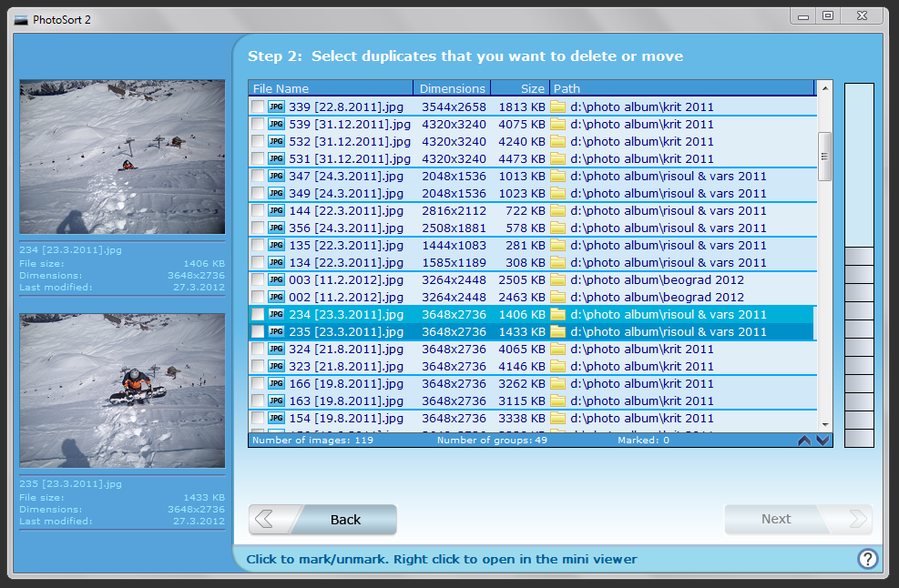
Task: Click path d:\photo album\beograd 2012 of 003 row
Action: pyautogui.click(x=657, y=279)
